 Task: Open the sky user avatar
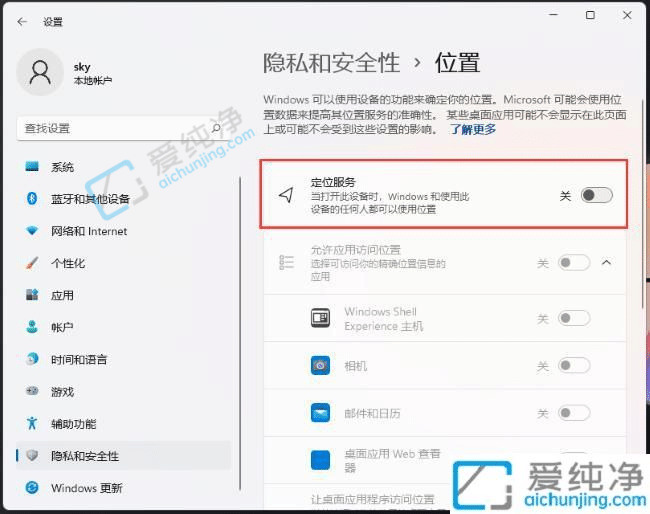click(40, 72)
